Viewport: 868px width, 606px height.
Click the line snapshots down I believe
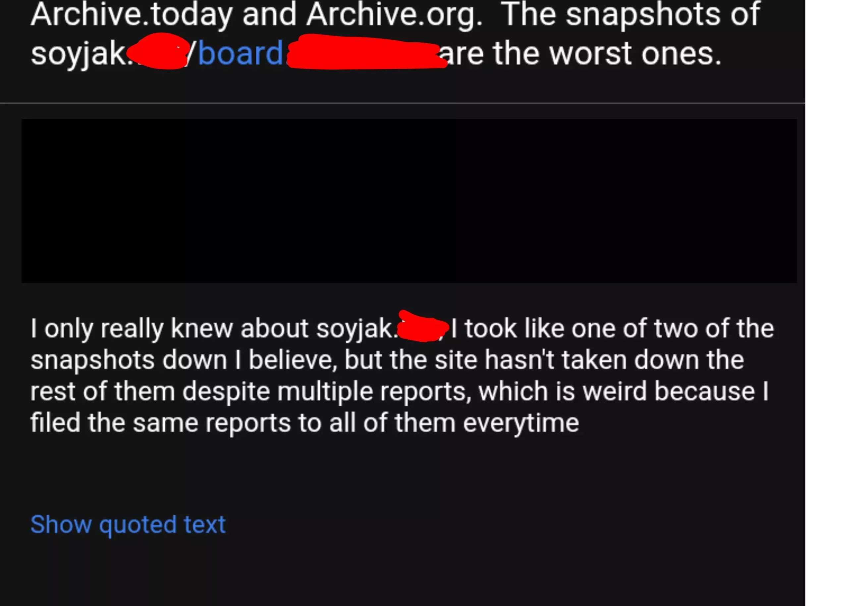[388, 359]
